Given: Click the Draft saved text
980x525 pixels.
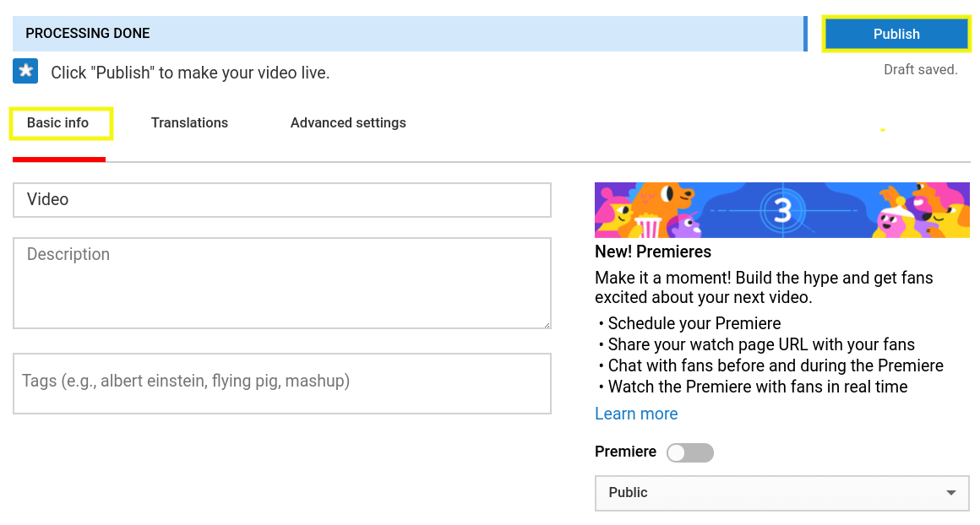Looking at the screenshot, I should click(920, 69).
